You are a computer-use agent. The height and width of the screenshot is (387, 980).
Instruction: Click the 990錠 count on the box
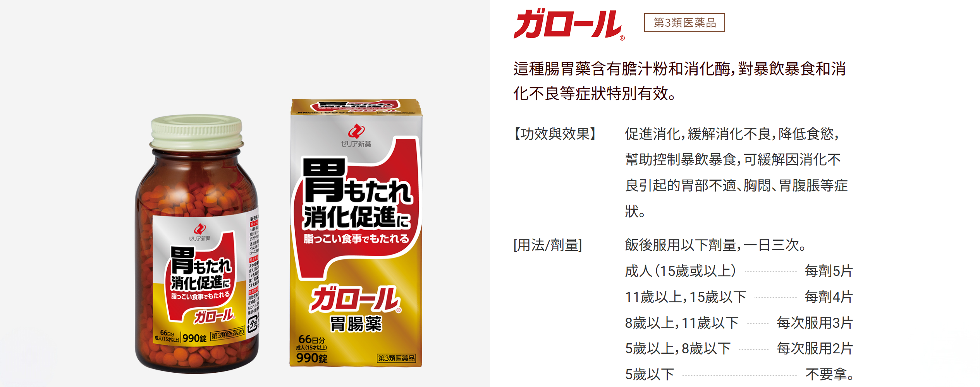(x=312, y=358)
